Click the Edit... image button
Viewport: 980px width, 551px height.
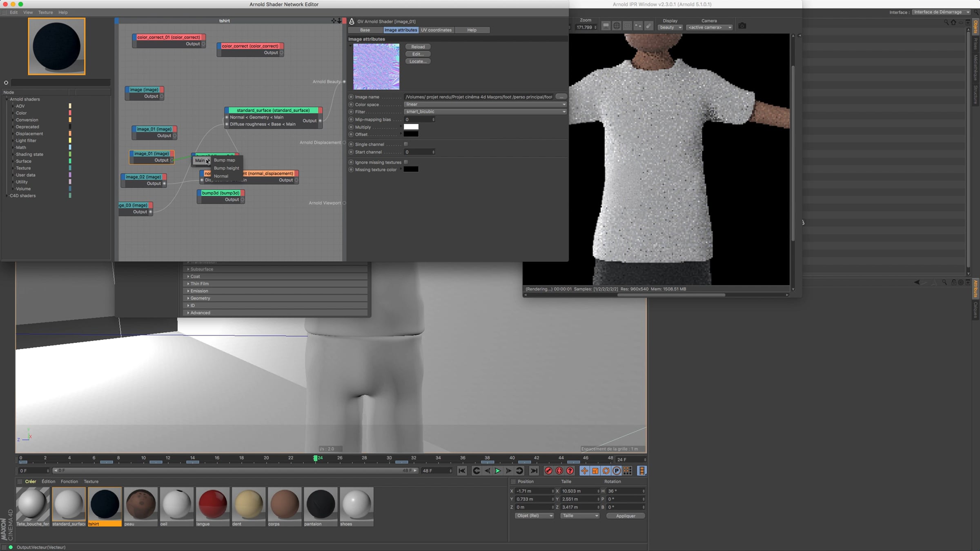click(x=418, y=54)
